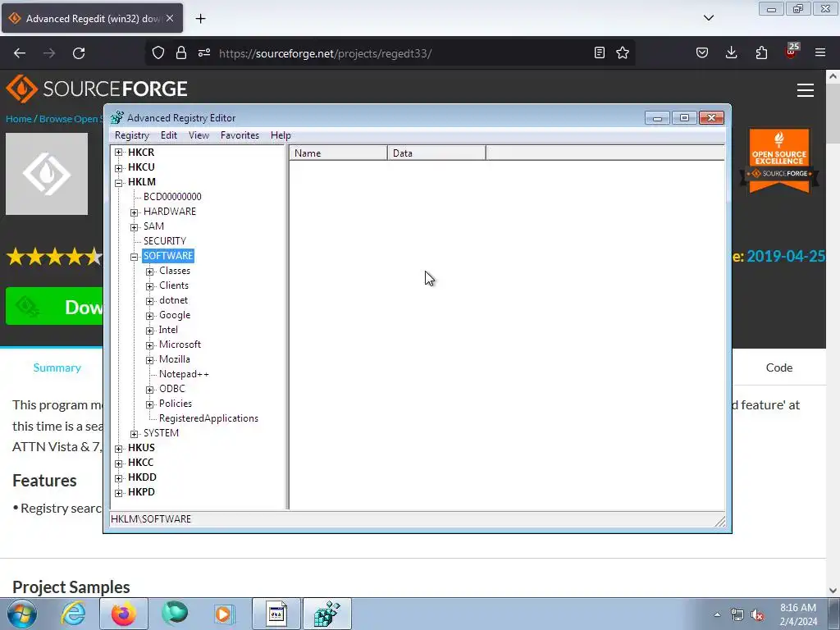This screenshot has width=840, height=630.
Task: Switch to the Summary tab
Action: pos(57,367)
